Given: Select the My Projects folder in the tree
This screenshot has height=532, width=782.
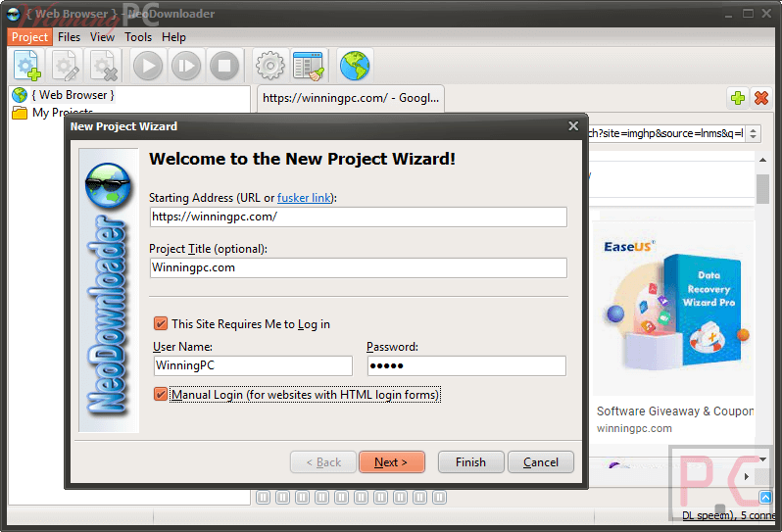Looking at the screenshot, I should coord(63,112).
